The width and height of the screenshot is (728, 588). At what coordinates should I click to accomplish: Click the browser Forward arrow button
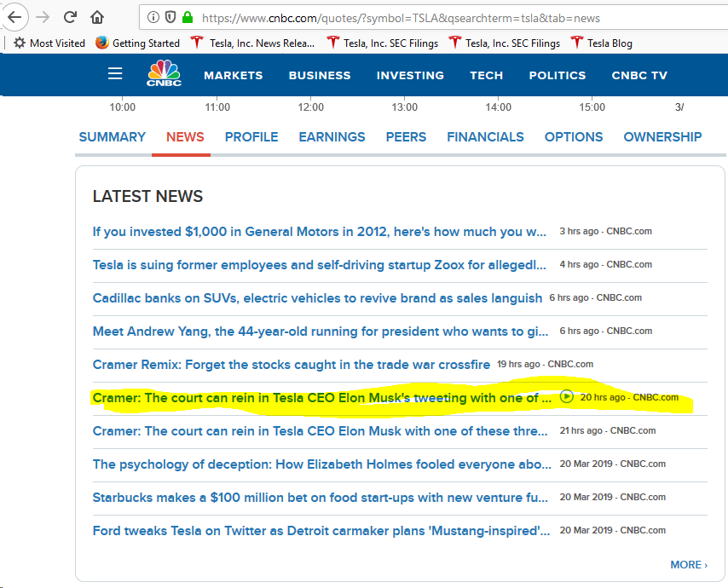coord(43,18)
